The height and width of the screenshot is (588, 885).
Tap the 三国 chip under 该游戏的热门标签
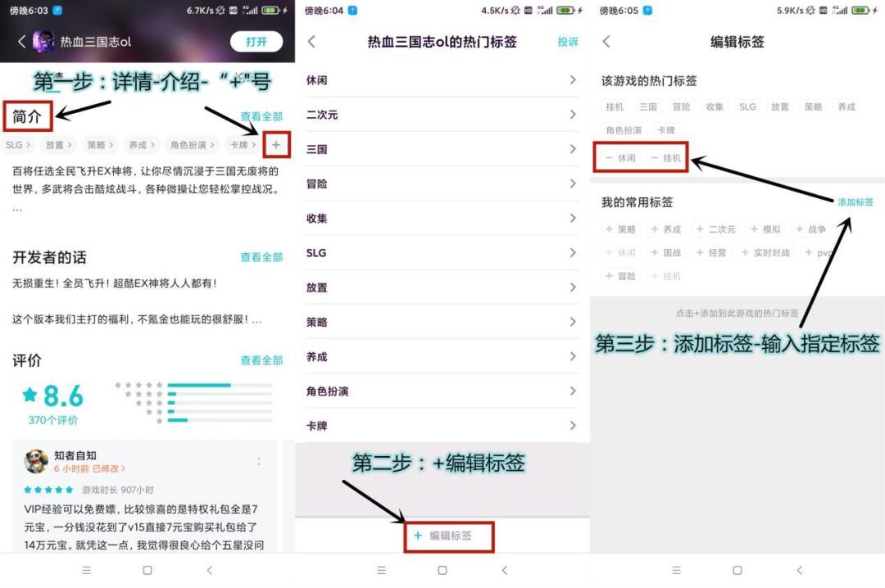click(648, 106)
